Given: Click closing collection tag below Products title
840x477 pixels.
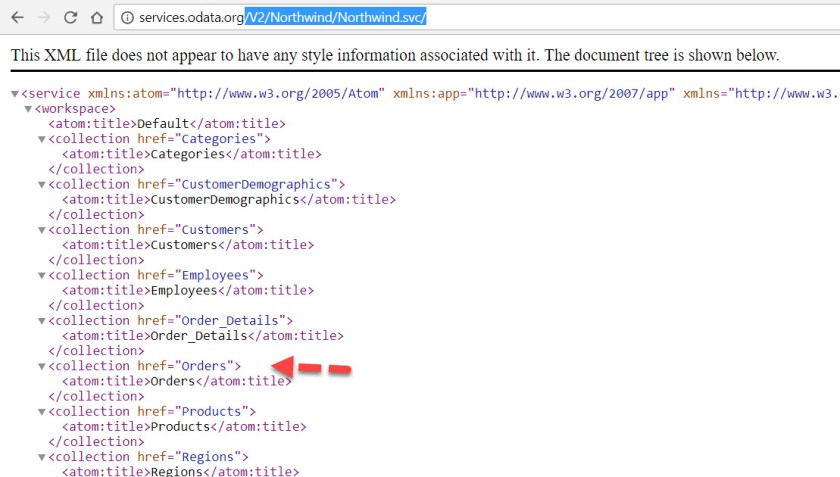Looking at the screenshot, I should pyautogui.click(x=96, y=442).
